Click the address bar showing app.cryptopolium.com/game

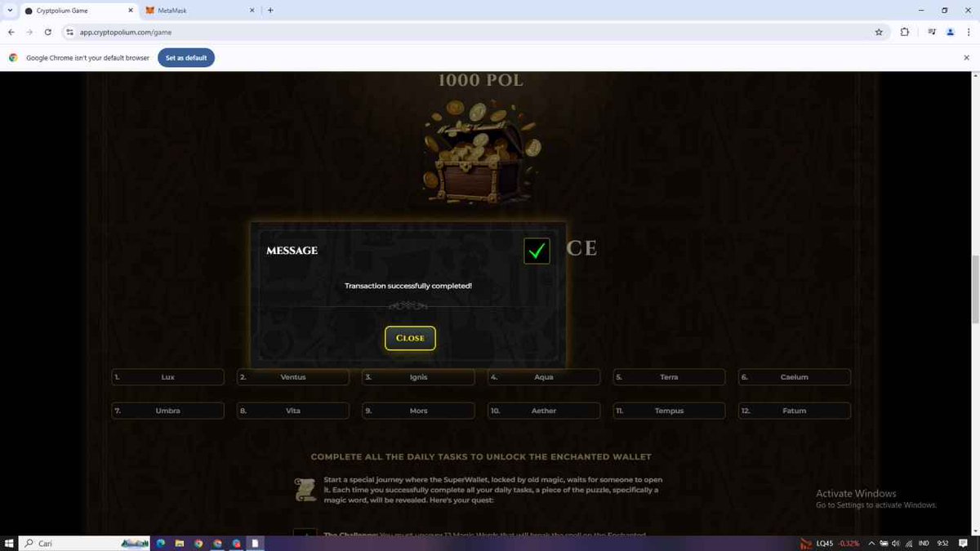coord(474,32)
